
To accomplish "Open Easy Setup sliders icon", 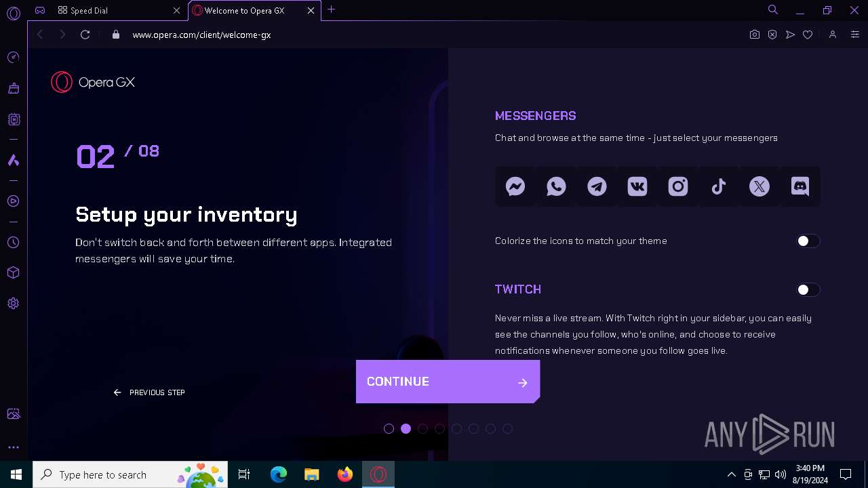I will click(x=854, y=35).
